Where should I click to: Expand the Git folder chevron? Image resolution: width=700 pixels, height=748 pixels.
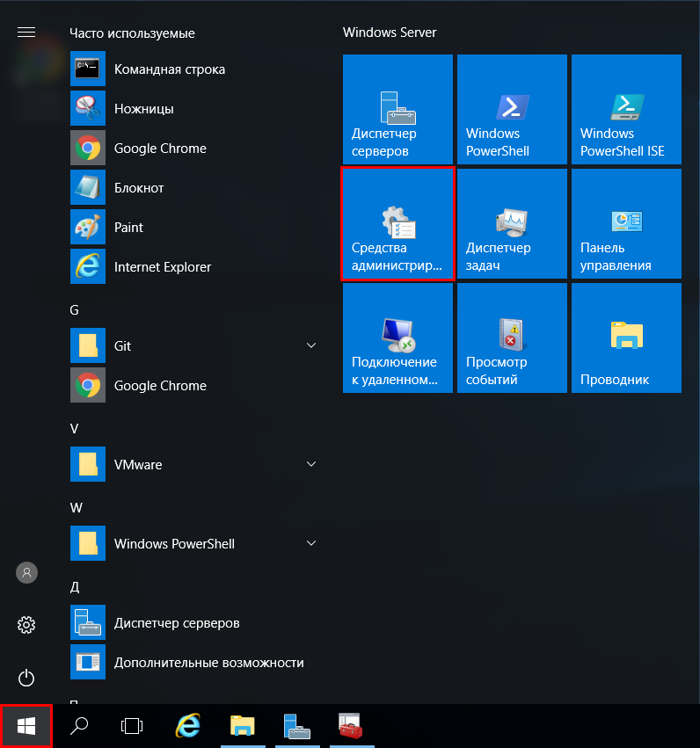point(310,346)
